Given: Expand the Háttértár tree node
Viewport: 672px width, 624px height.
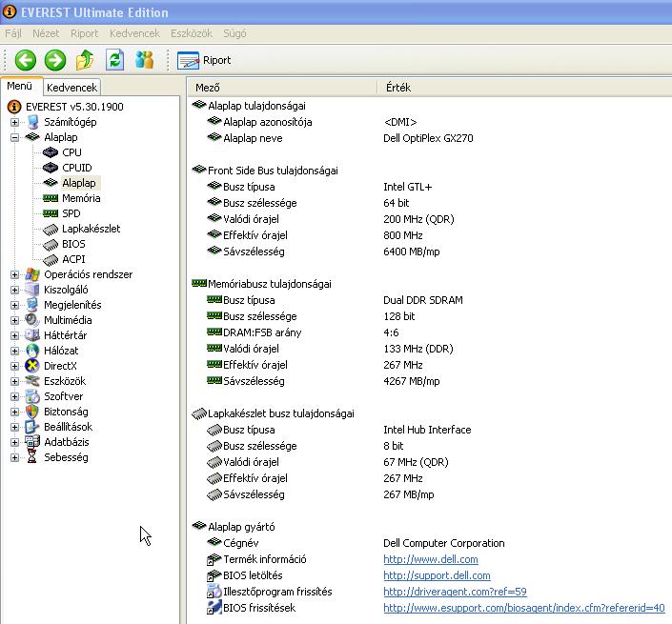Looking at the screenshot, I should click(14, 335).
